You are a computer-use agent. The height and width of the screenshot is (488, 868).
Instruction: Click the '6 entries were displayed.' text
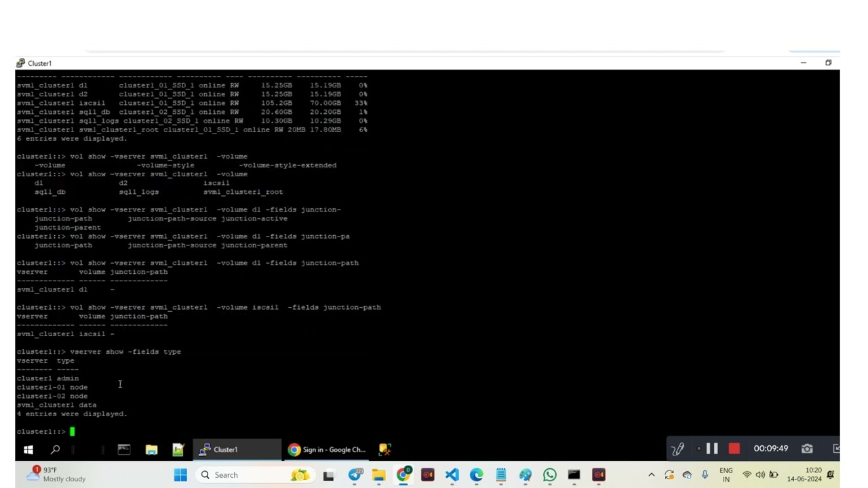pyautogui.click(x=72, y=138)
